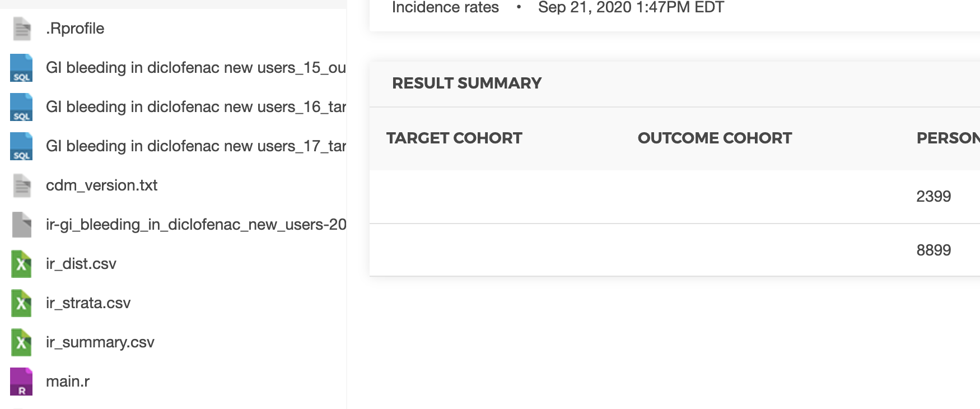
Task: Click the SQL icon beside GI bleeding users_15 file
Action: tap(21, 68)
